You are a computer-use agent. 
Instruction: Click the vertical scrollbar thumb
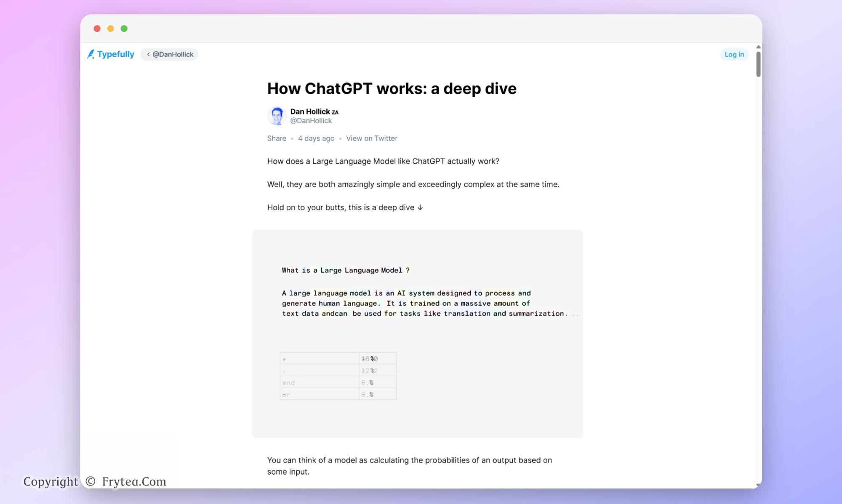coord(758,64)
